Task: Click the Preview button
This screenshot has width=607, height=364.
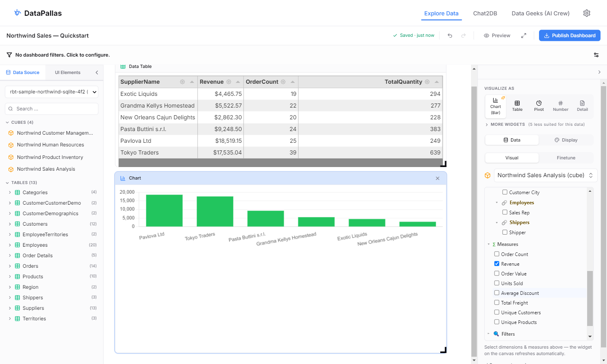Action: coord(497,36)
